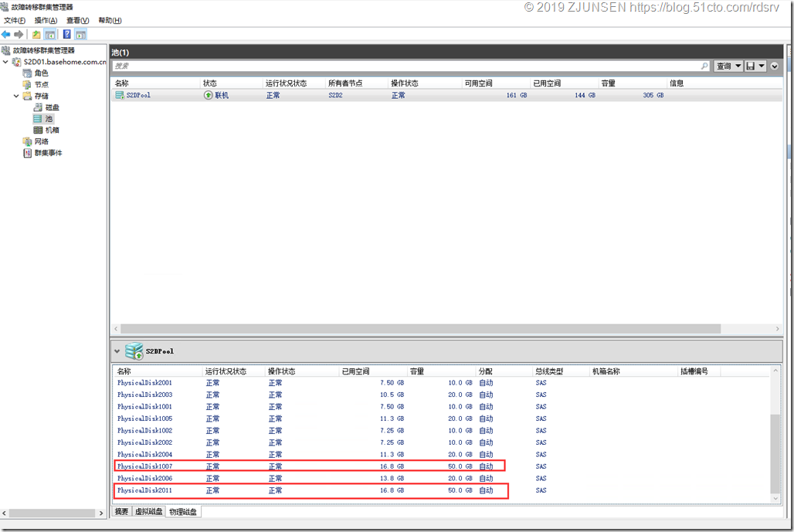The height and width of the screenshot is (532, 794).
Task: Select the 存储 folder in the tree
Action: [41, 96]
